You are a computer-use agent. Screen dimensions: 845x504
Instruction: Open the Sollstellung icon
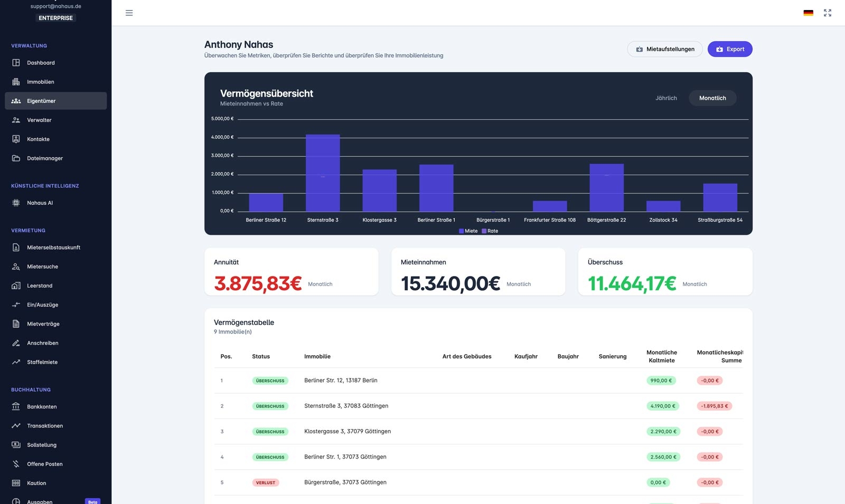click(x=16, y=445)
